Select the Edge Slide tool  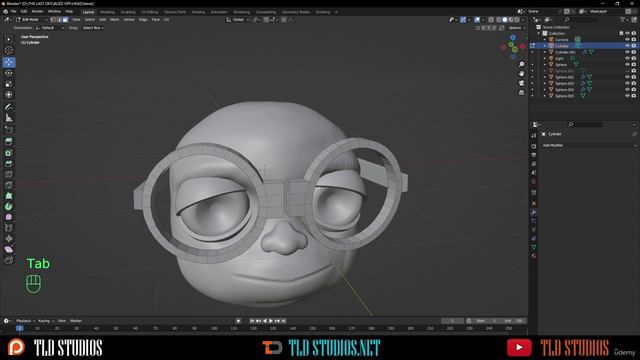(x=9, y=228)
